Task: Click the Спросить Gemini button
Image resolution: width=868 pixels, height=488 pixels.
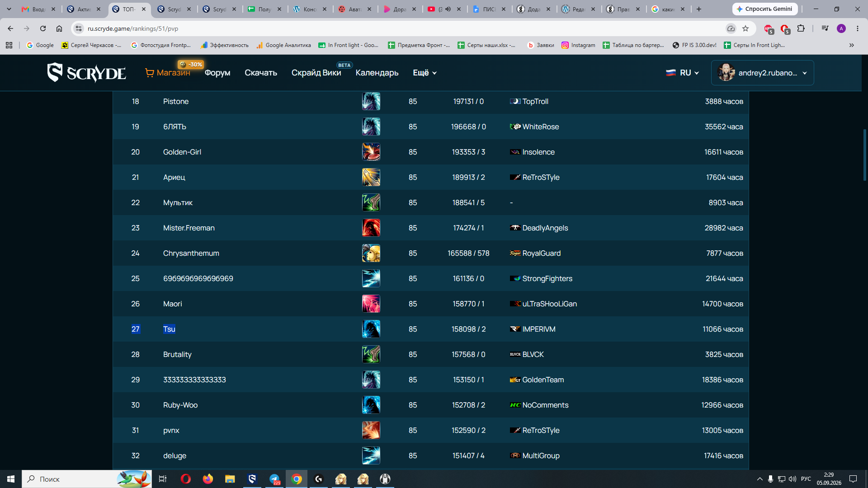Action: coord(764,9)
